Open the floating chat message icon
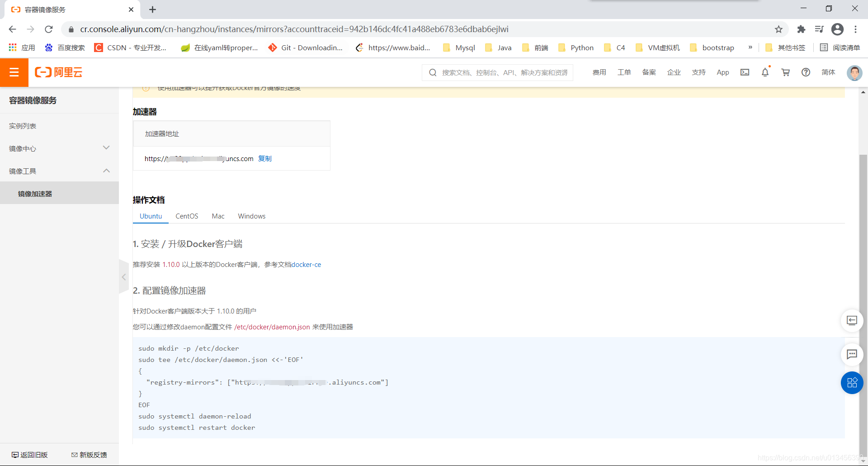The width and height of the screenshot is (868, 466). click(x=852, y=354)
